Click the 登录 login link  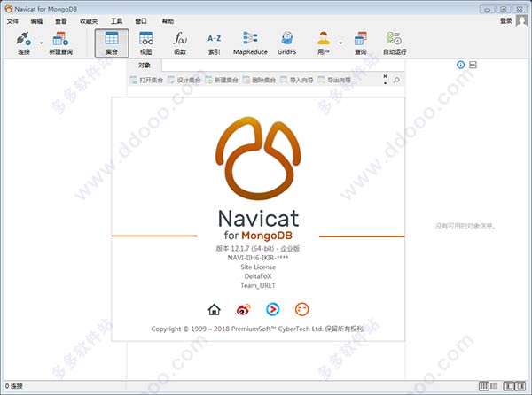point(505,21)
